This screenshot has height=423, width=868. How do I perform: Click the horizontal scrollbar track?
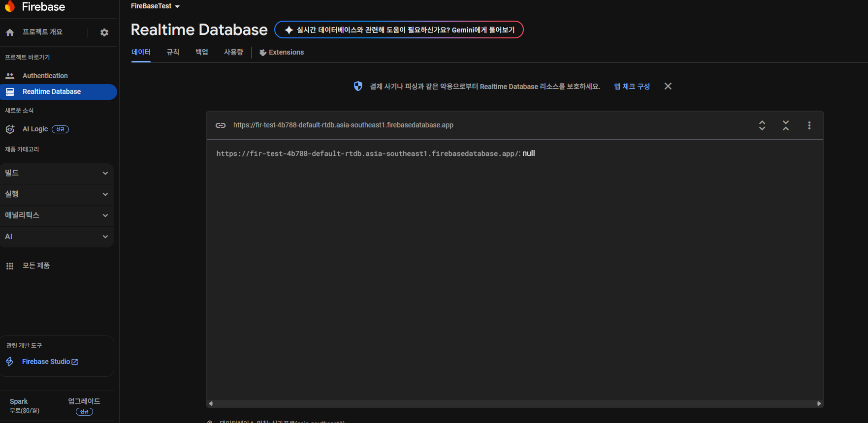coord(514,403)
